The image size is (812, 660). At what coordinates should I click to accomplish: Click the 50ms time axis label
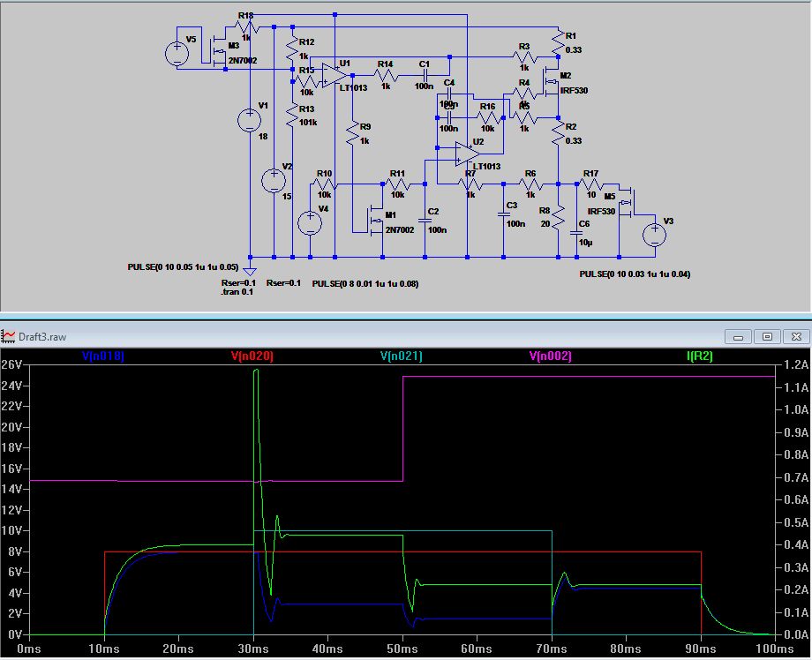tap(402, 649)
